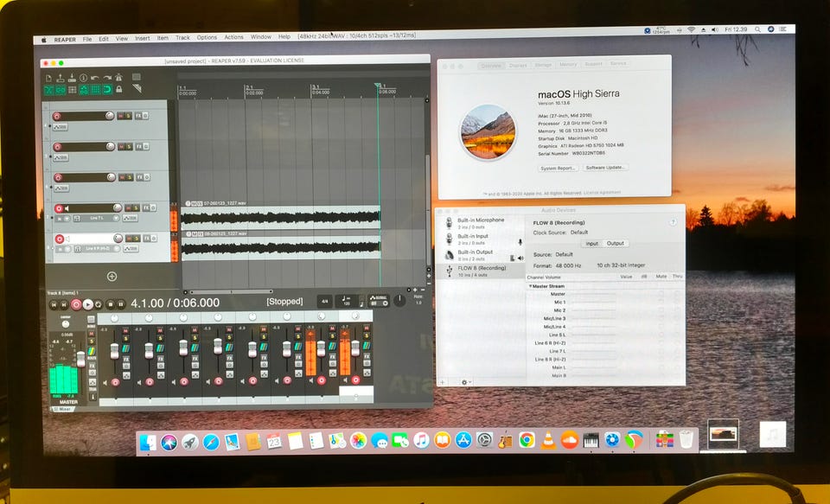Switch to the Input tab in Audio Devices
The height and width of the screenshot is (504, 830).
591,244
